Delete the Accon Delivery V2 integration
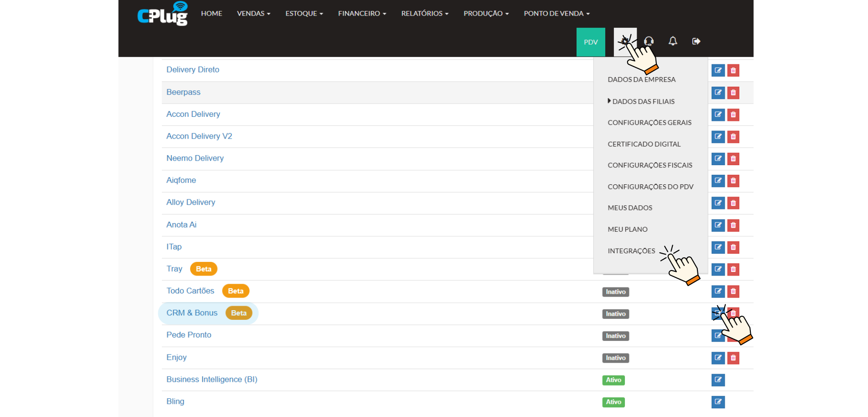868x417 pixels. tap(733, 136)
